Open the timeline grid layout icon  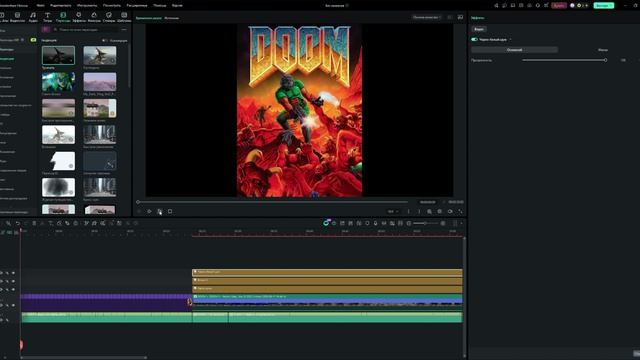[455, 223]
